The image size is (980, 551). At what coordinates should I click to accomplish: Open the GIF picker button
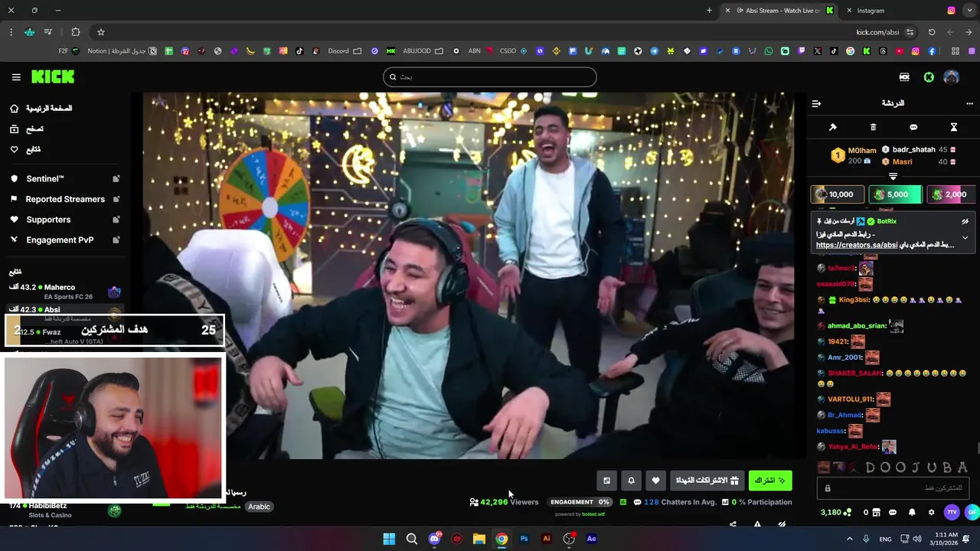[972, 512]
